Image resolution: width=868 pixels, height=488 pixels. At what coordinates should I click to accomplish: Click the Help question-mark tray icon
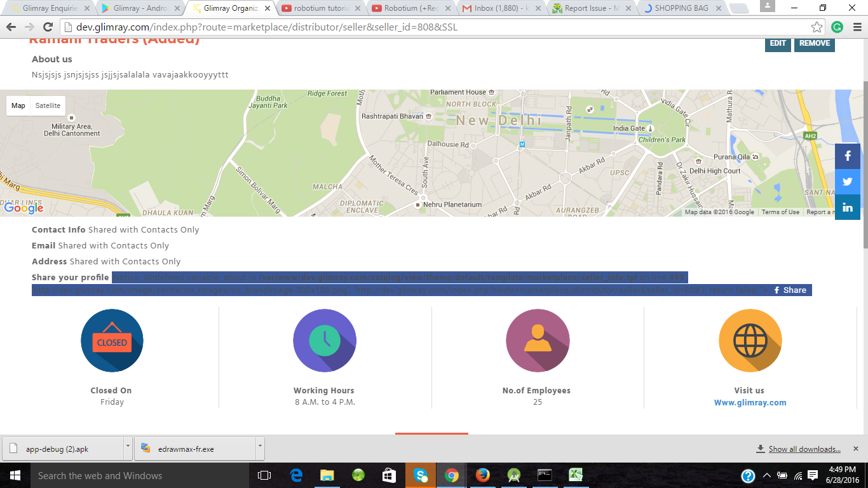pyautogui.click(x=748, y=475)
